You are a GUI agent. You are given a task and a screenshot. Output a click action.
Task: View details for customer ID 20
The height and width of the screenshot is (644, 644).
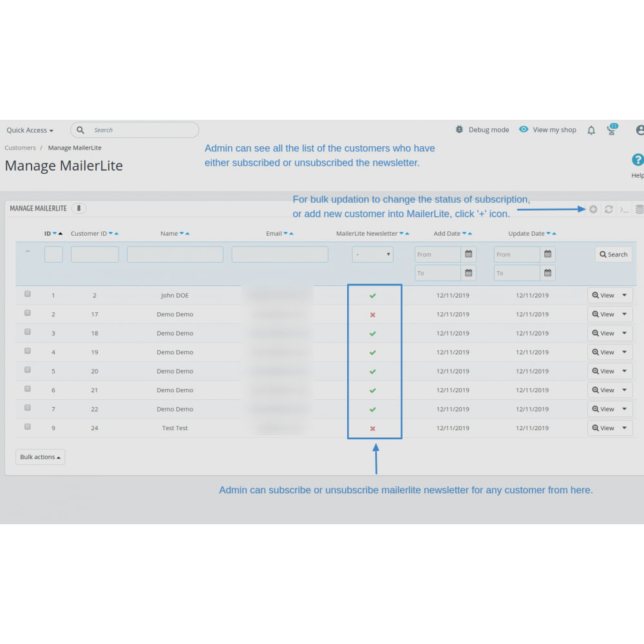coord(603,372)
